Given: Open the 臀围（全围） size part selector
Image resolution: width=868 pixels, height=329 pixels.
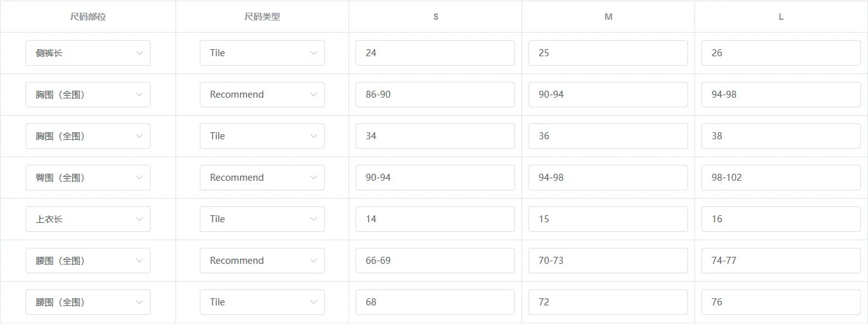Looking at the screenshot, I should tap(88, 178).
